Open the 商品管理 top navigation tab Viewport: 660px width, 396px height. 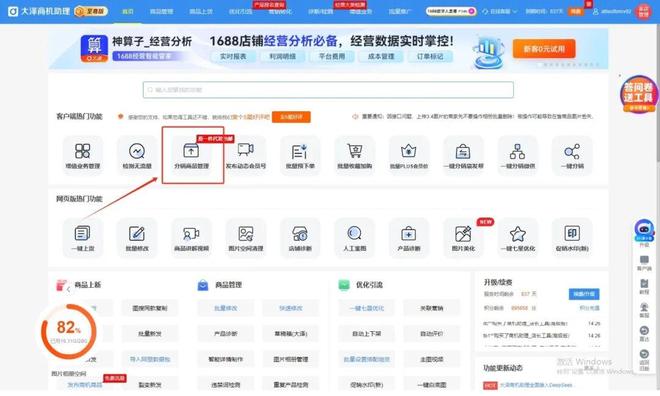click(x=162, y=11)
